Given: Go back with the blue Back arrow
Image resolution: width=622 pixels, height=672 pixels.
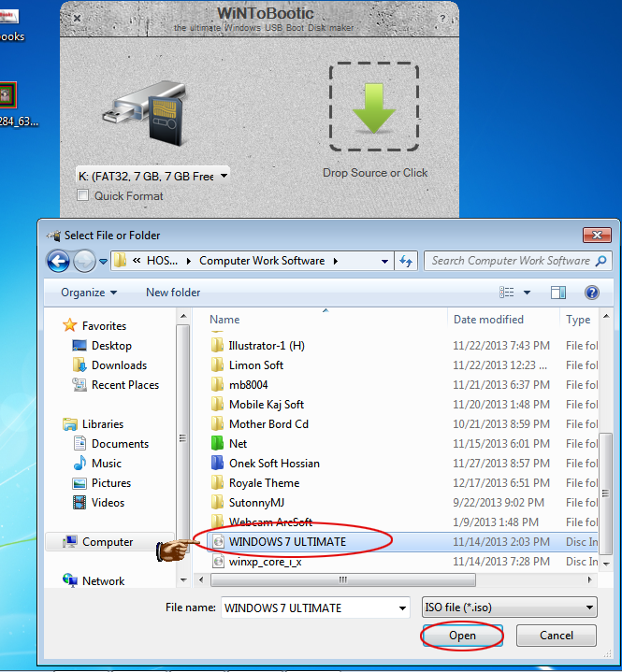Looking at the screenshot, I should point(58,261).
